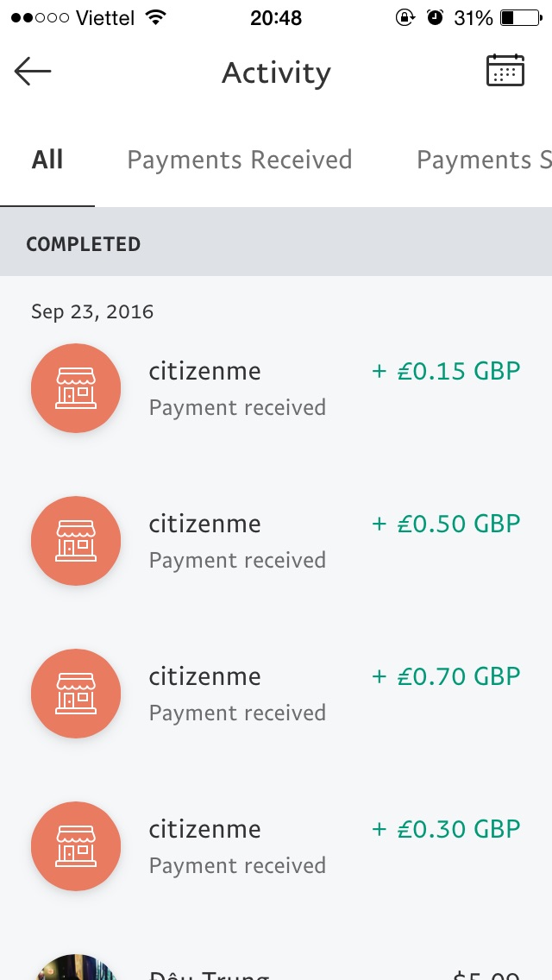Switch to the Payments Sent tab
This screenshot has width=552, height=980.
point(483,160)
